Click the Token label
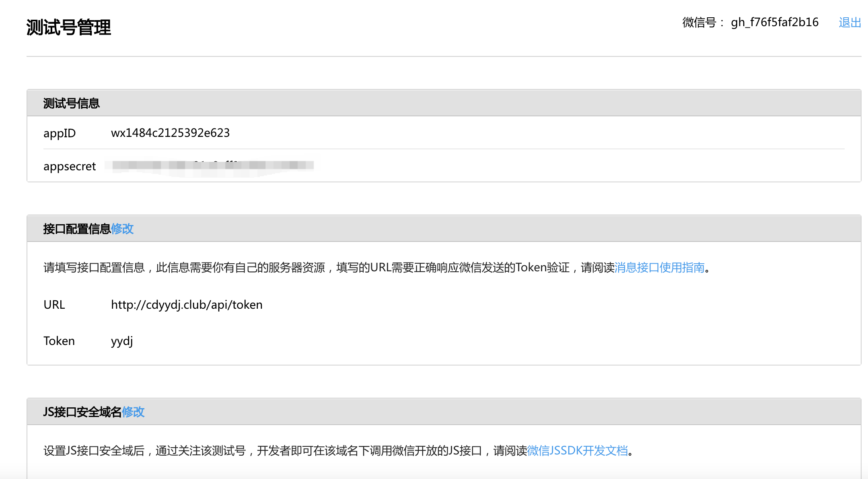The height and width of the screenshot is (479, 868). [x=59, y=341]
